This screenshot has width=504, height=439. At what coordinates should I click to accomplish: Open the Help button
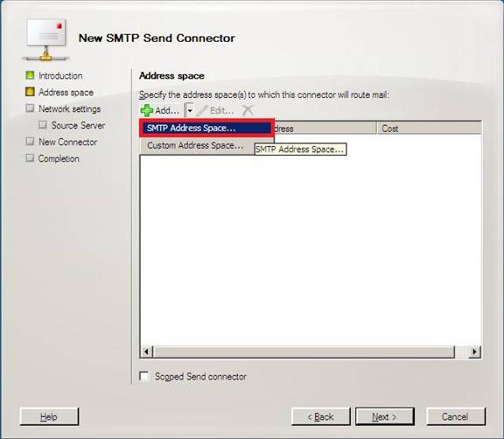pyautogui.click(x=49, y=416)
